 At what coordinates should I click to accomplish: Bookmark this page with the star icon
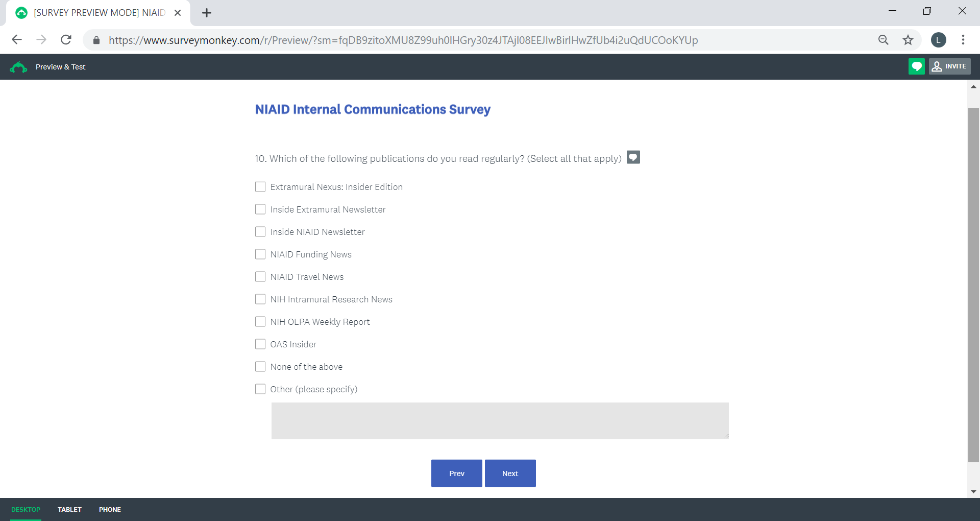coord(908,40)
